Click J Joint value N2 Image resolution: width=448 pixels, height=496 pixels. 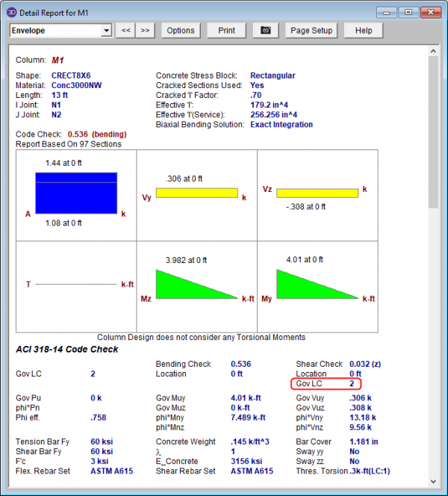[x=56, y=115]
